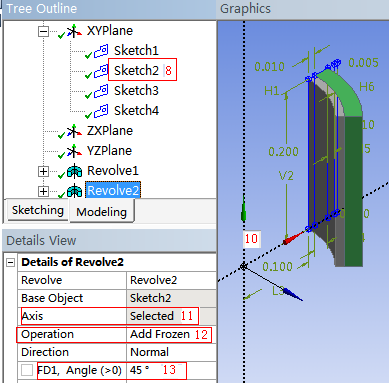
Task: Tick the FD1 Angle parameter checkbox
Action: 27,370
